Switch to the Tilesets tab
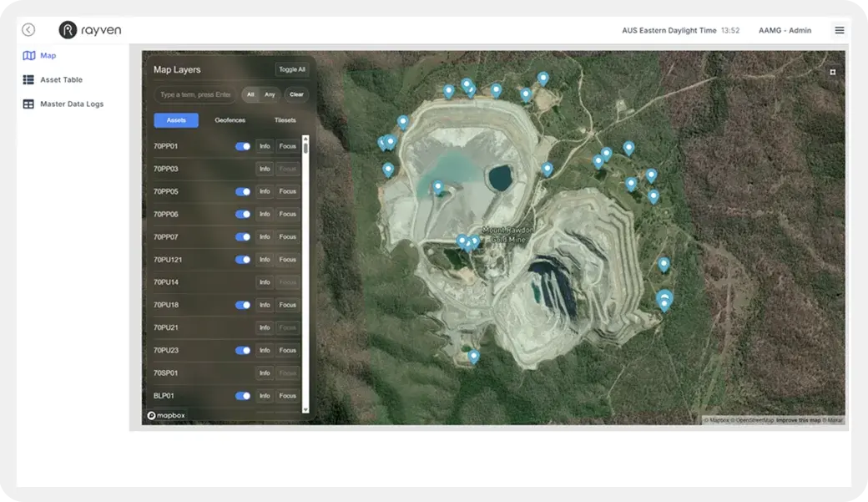 tap(285, 120)
